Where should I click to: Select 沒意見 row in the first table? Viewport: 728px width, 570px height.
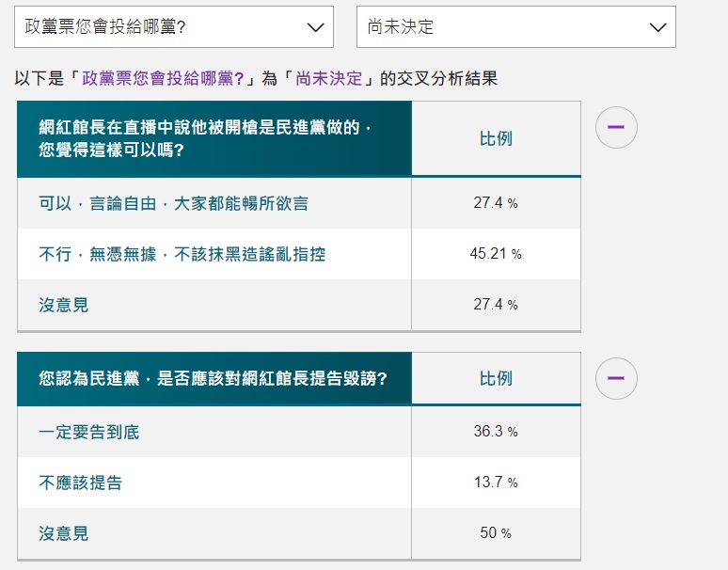click(x=299, y=305)
